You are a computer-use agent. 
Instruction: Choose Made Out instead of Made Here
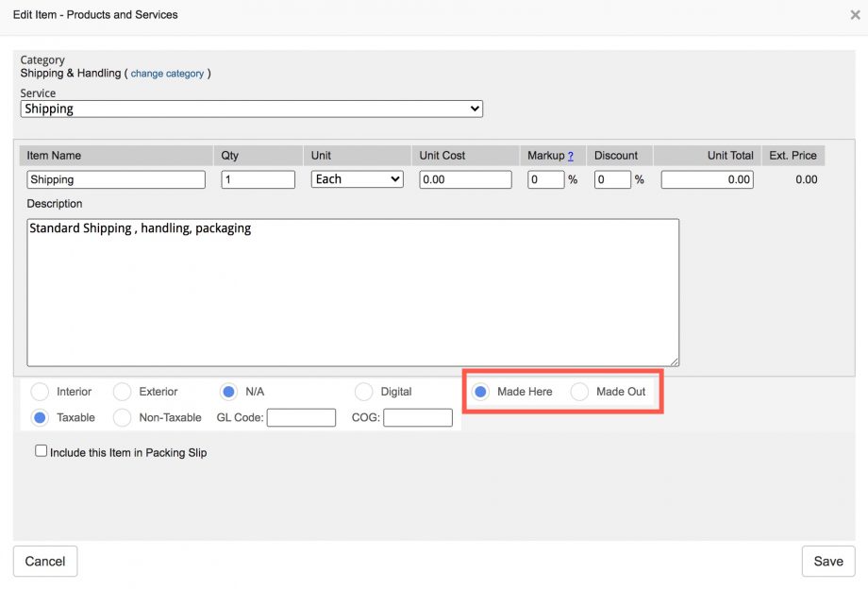[x=579, y=392]
